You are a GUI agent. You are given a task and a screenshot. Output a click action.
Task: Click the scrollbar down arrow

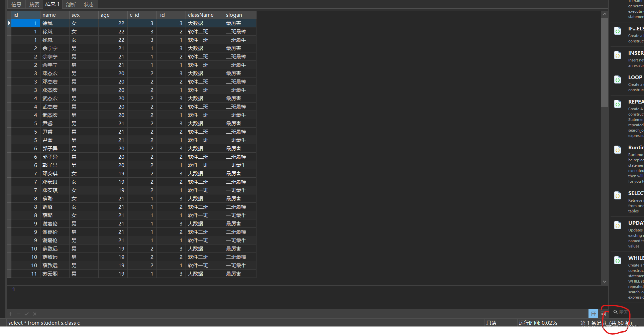tap(605, 282)
